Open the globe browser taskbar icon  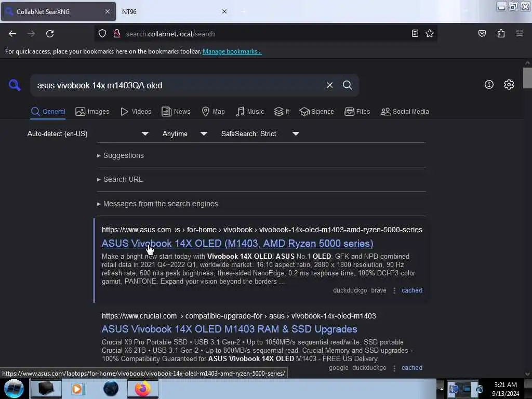[x=111, y=389]
